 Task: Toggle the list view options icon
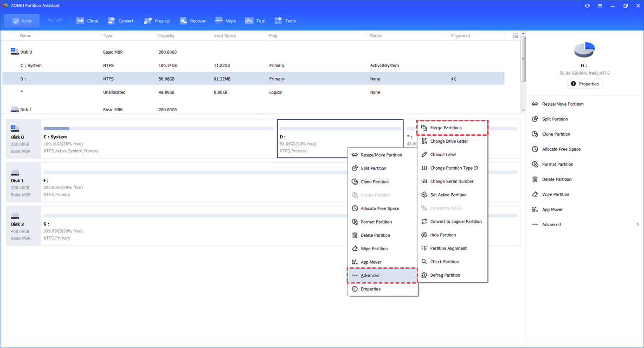click(x=515, y=36)
